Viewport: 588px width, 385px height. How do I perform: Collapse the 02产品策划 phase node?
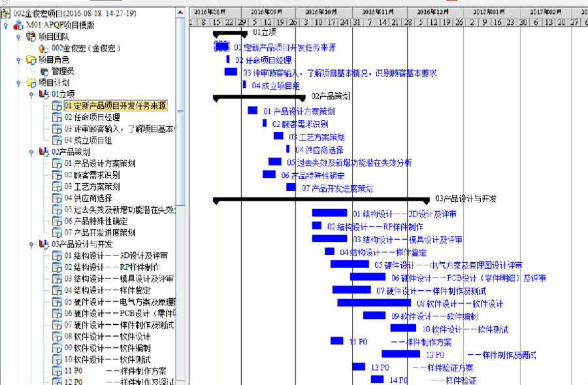31,152
